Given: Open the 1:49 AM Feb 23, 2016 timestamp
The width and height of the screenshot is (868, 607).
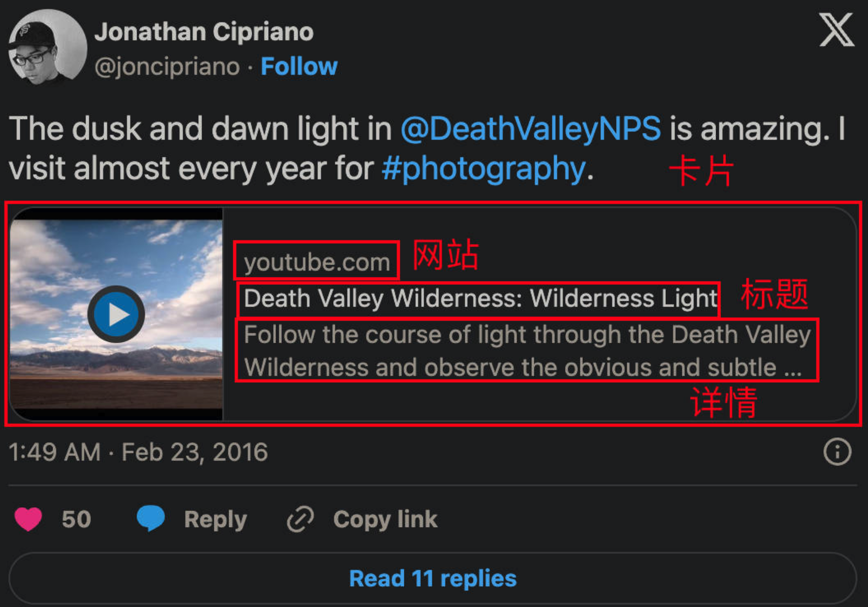Looking at the screenshot, I should click(138, 452).
